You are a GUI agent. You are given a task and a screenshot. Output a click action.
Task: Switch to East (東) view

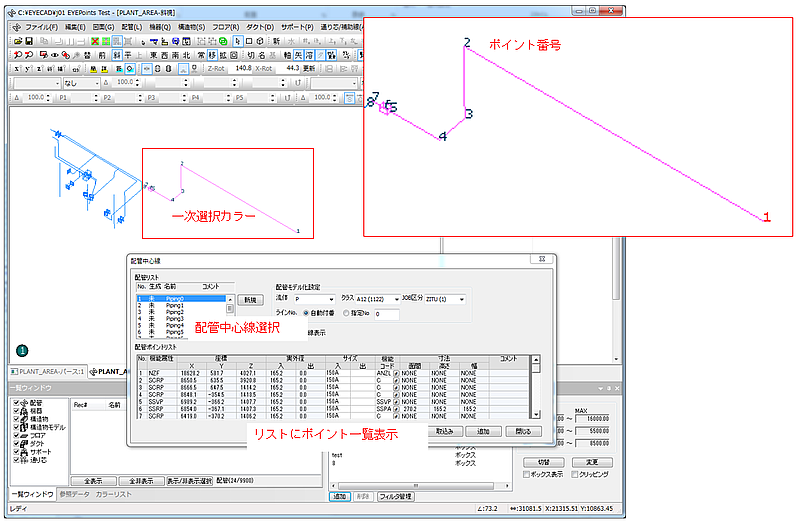click(153, 55)
